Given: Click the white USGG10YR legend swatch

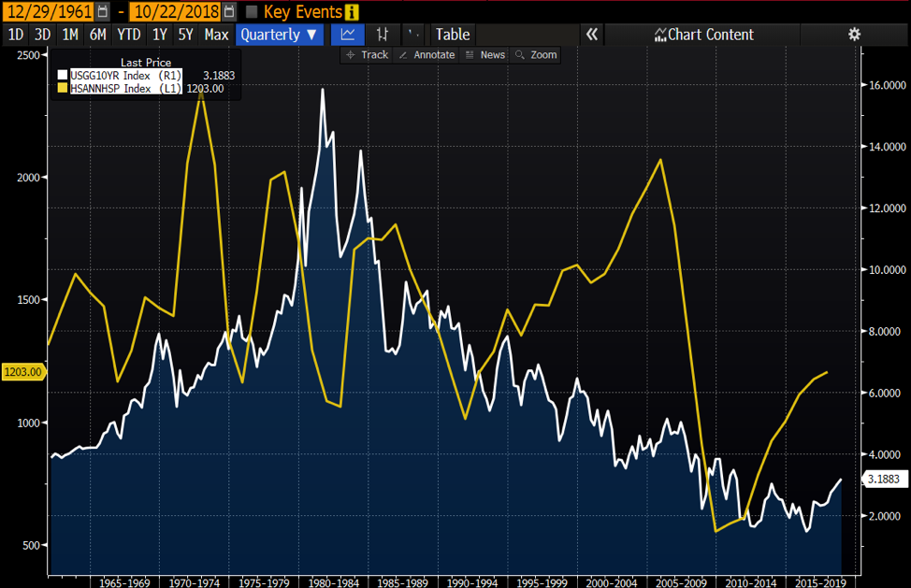Looking at the screenshot, I should coord(63,75).
